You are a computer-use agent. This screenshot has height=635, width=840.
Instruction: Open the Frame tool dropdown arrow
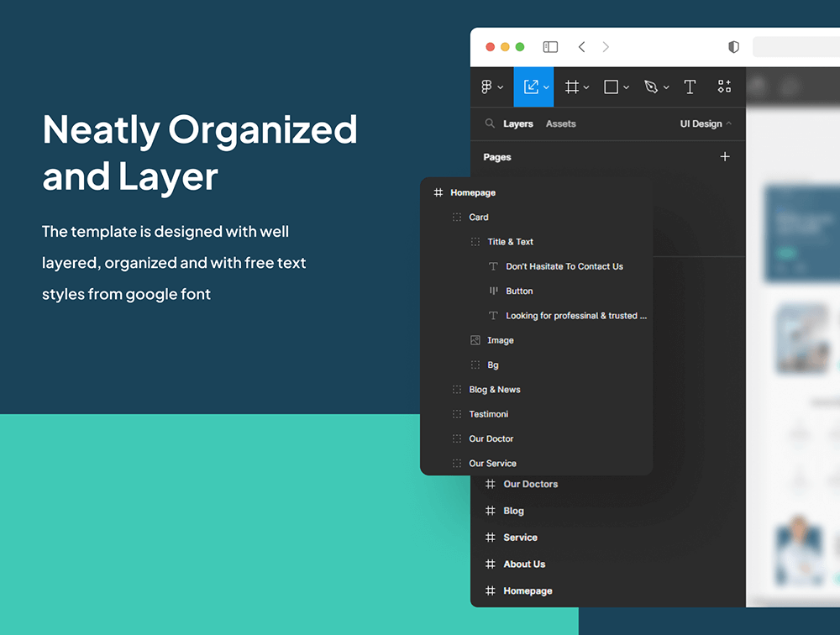point(586,87)
